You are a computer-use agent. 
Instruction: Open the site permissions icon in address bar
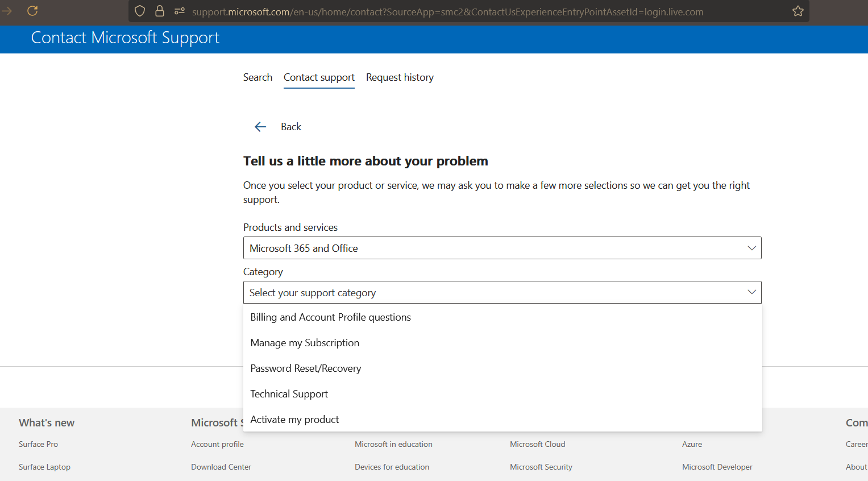point(180,11)
